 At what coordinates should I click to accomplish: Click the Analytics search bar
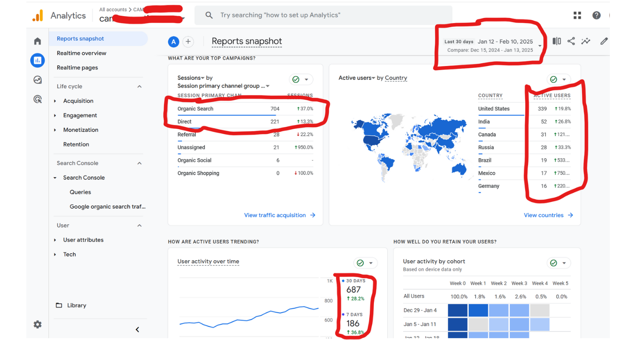click(323, 15)
